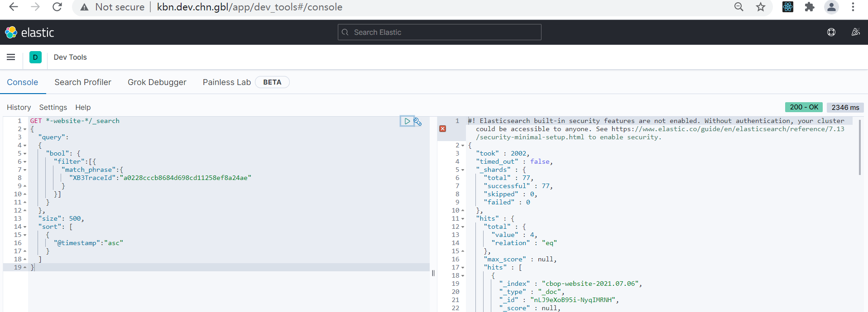Viewport: 868px width, 312px height.
Task: Collapse the bool block fold arrow on line 5
Action: [25, 154]
